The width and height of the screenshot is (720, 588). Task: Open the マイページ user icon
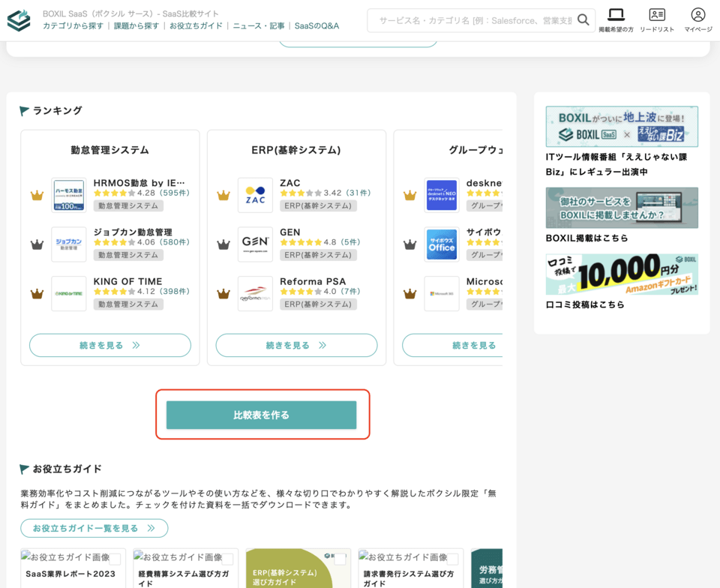697,15
